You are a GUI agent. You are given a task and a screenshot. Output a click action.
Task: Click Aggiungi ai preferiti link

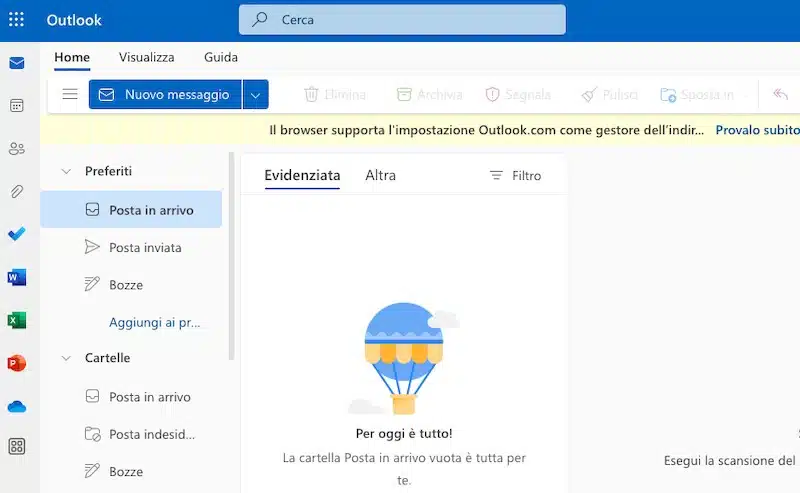155,323
